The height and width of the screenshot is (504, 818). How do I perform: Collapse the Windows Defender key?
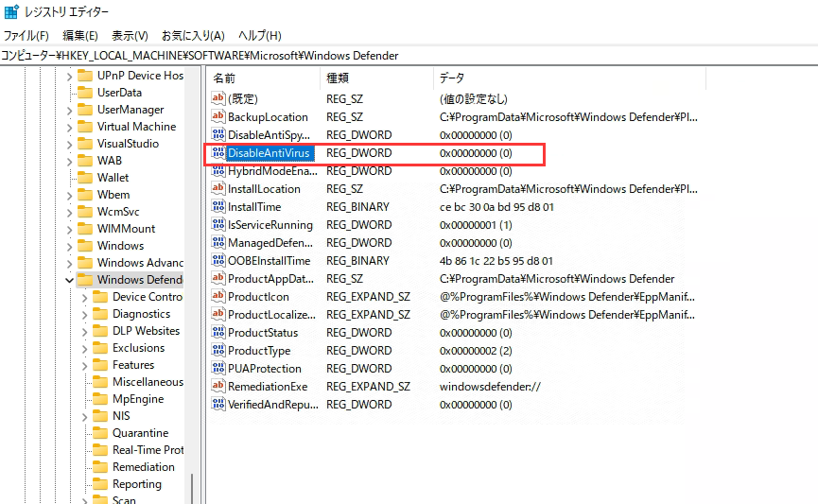coord(69,280)
